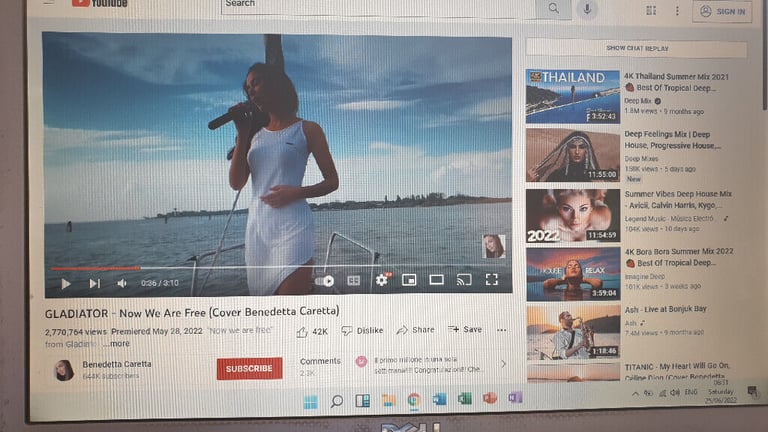
Task: Open Word from taskbar
Action: (439, 399)
